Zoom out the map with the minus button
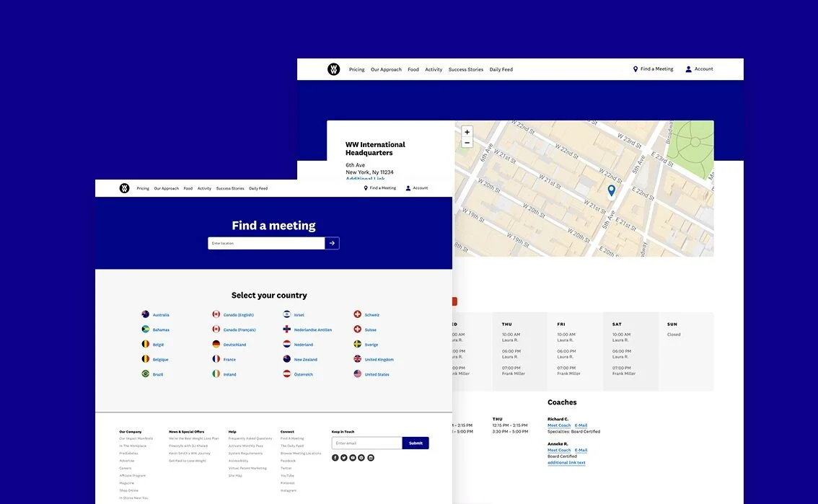This screenshot has width=818, height=504. tap(467, 142)
